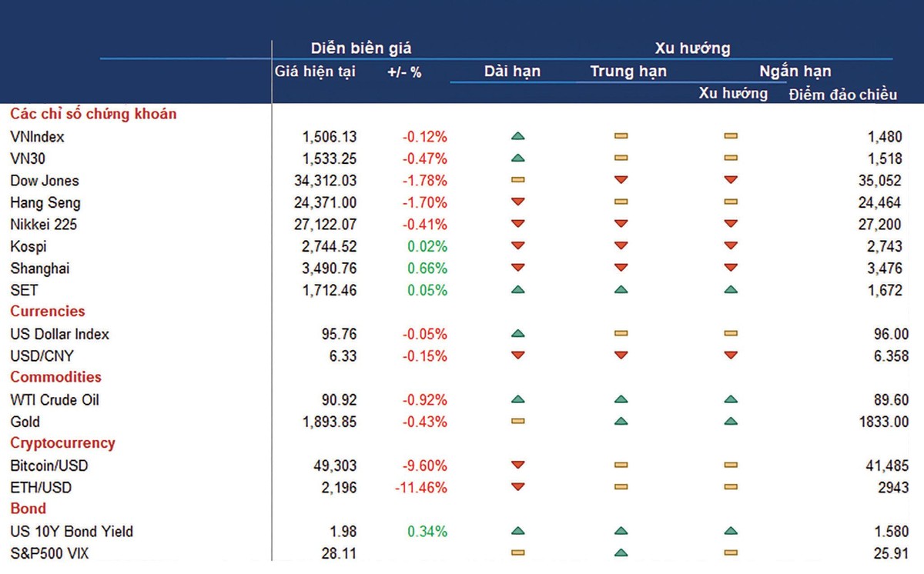Image resolution: width=924 pixels, height=574 pixels.
Task: Open the Kospi row label
Action: pos(28,247)
